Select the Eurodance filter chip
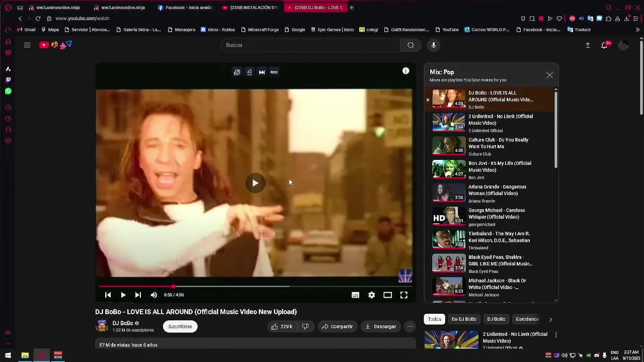 click(527, 319)
